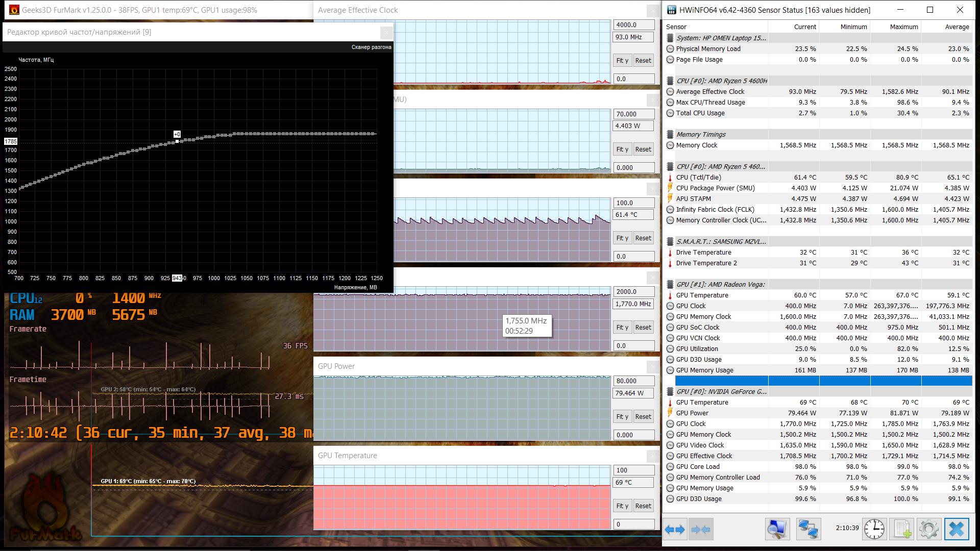Click the 4000.0 max field of Average Effective Clock
Viewport: 980px width, 551px height.
coord(634,25)
